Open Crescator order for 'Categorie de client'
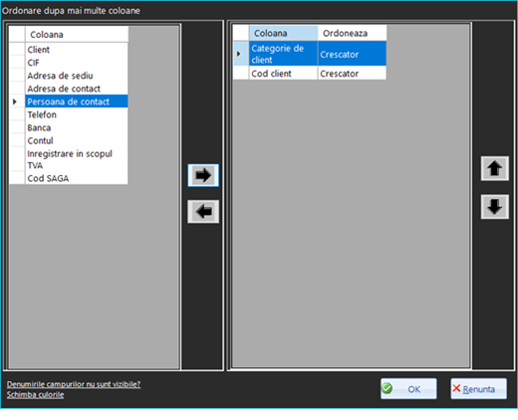Image resolution: width=518 pixels, height=420 pixels. (x=352, y=54)
